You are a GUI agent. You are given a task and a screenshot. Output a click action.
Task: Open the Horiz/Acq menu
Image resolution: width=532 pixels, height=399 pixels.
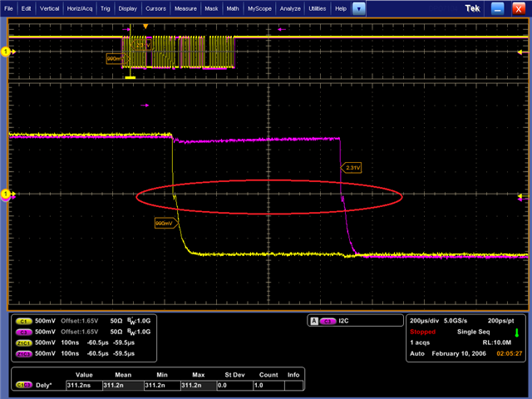tap(80, 8)
